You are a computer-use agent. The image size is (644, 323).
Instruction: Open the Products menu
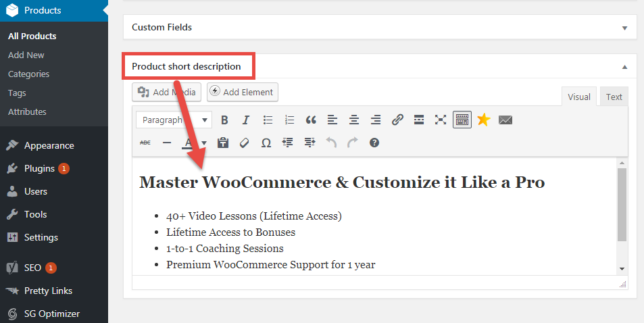pyautogui.click(x=54, y=10)
